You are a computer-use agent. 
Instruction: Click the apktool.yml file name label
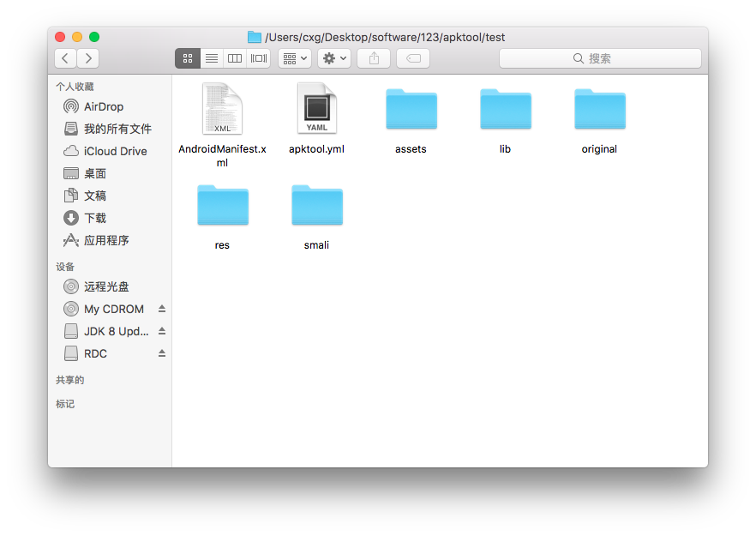[317, 149]
